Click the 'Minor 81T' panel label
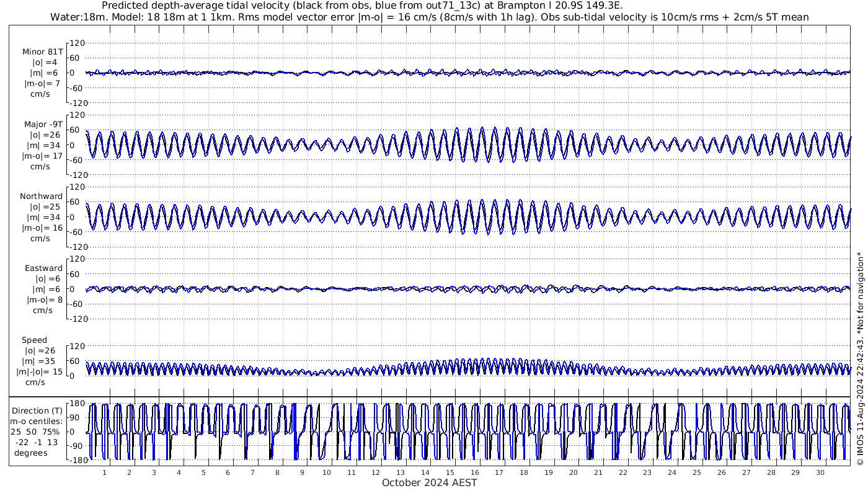Image resolution: width=868 pixels, height=496 pixels. pyautogui.click(x=42, y=52)
